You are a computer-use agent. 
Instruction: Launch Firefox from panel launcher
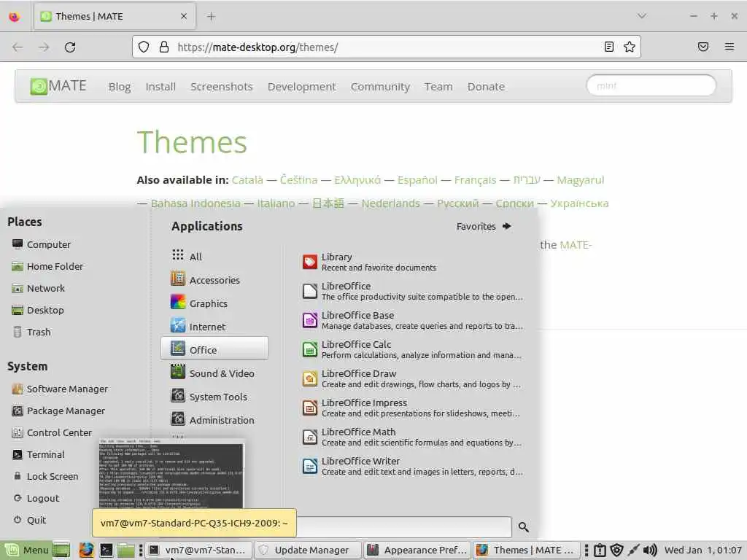(86, 550)
